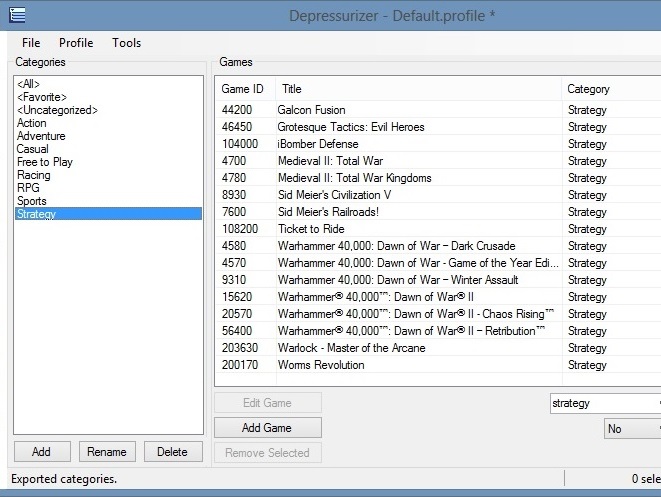Click the Rename category button

pyautogui.click(x=107, y=451)
